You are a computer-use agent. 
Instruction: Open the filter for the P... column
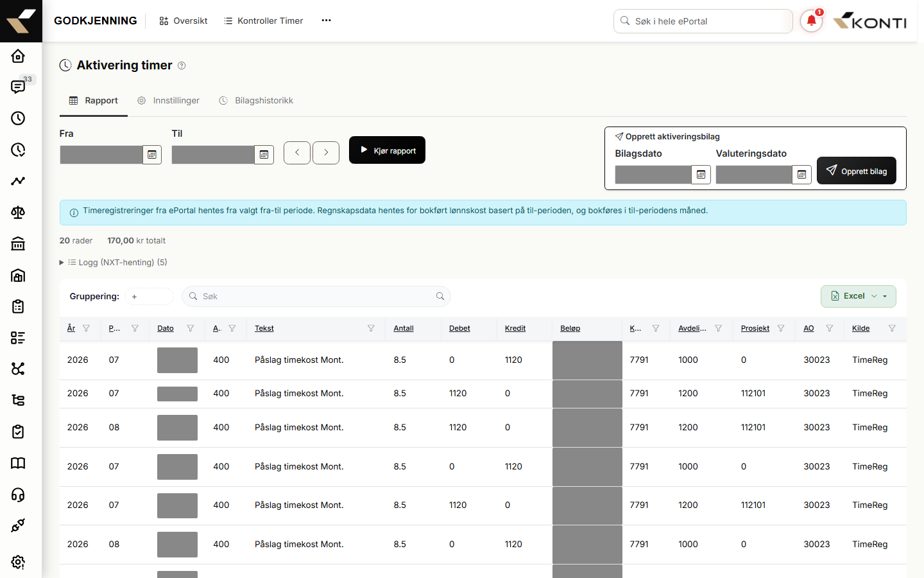click(x=135, y=328)
